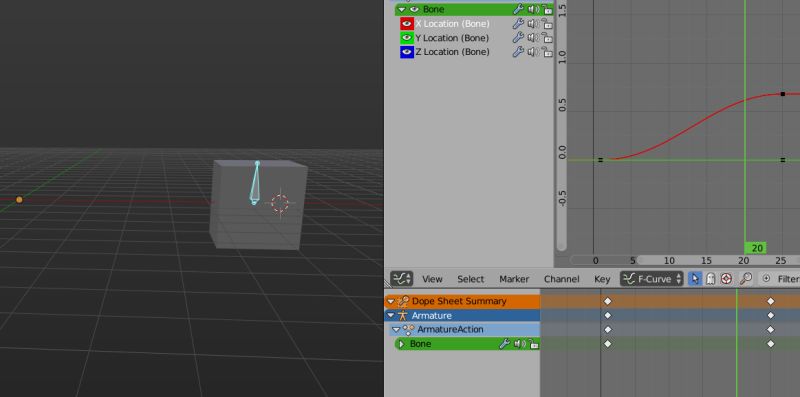Mute the Z Location (Bone) channel
The height and width of the screenshot is (397, 800).
click(x=533, y=52)
